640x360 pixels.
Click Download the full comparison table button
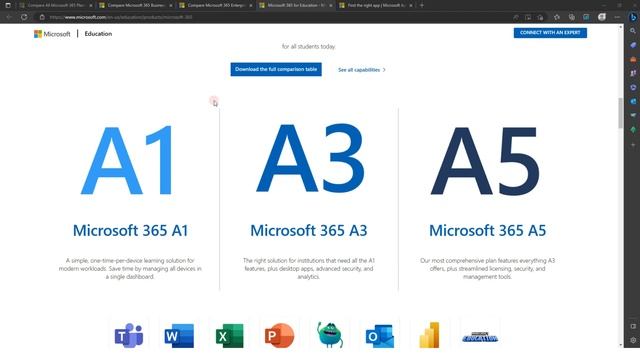coord(276,69)
